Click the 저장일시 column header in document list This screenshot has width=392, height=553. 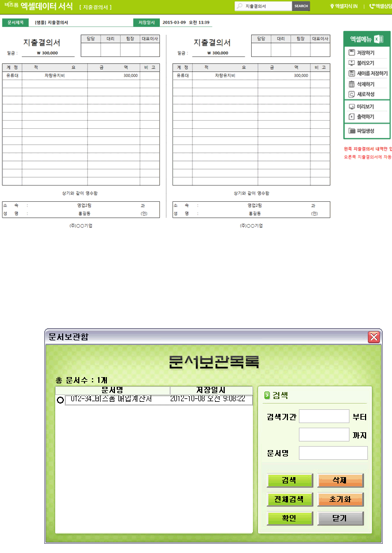tap(211, 390)
